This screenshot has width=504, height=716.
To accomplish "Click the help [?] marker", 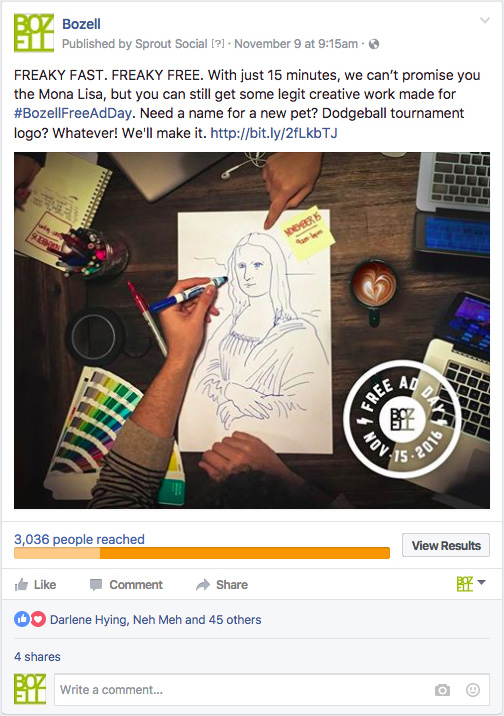I will point(218,44).
